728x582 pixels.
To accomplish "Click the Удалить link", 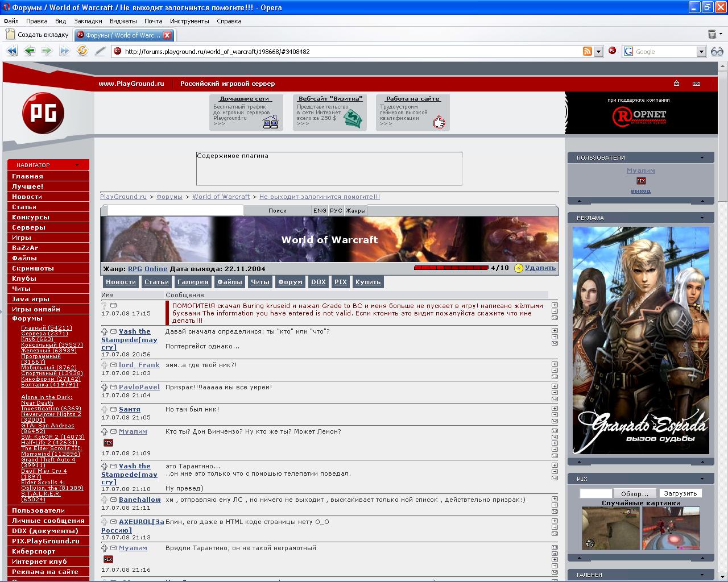I will tap(540, 268).
